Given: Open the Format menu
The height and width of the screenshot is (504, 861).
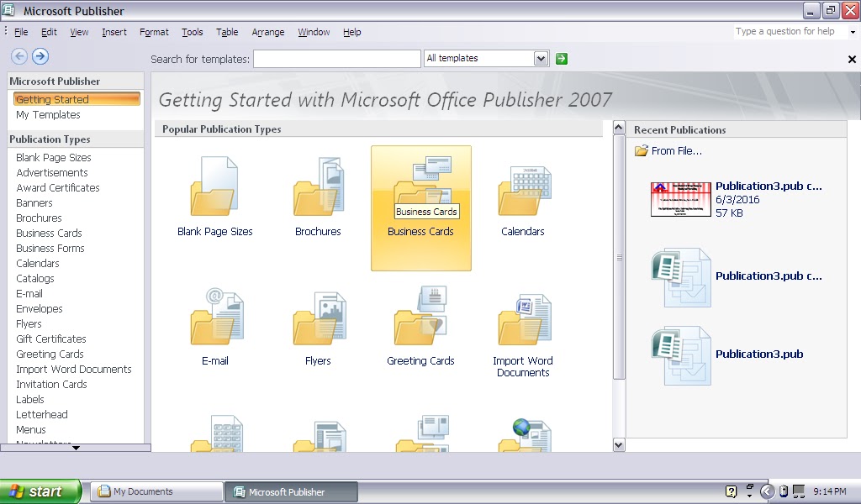Looking at the screenshot, I should click(x=154, y=32).
